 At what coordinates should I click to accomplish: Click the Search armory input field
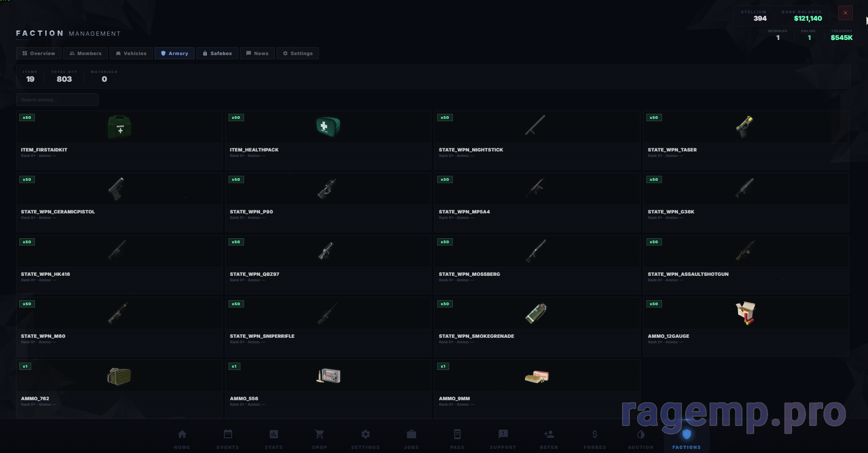click(57, 100)
